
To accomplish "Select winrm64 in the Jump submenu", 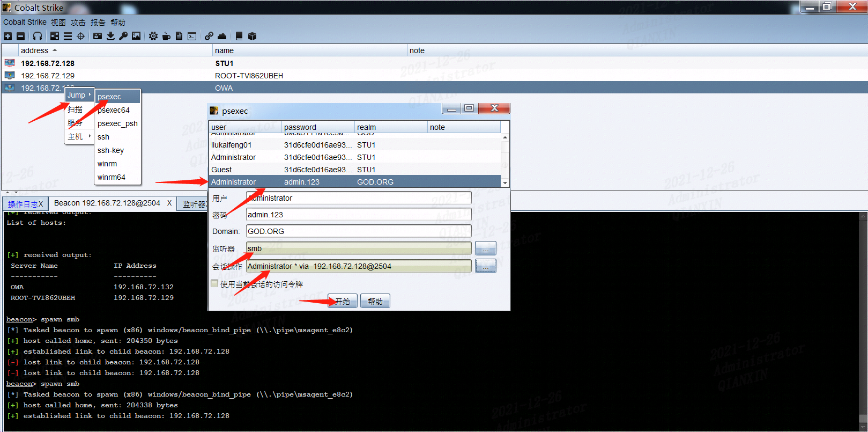I will (x=117, y=177).
